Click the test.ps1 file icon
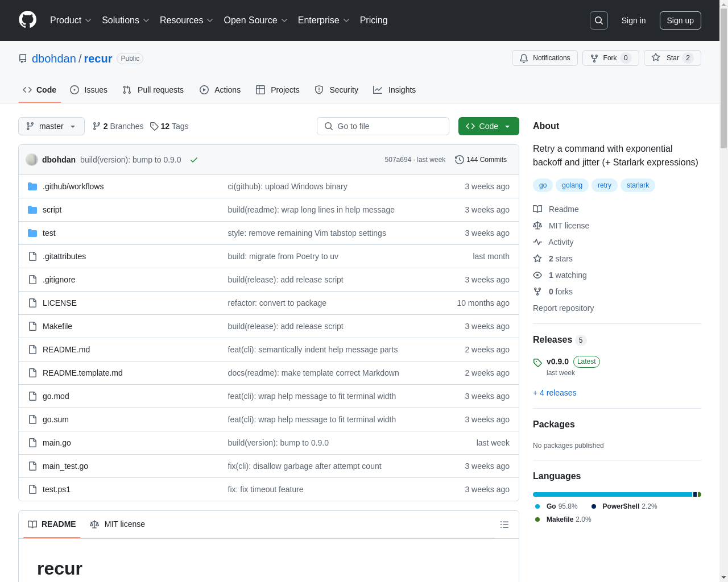Viewport: 728px width, 582px height. coord(32,489)
